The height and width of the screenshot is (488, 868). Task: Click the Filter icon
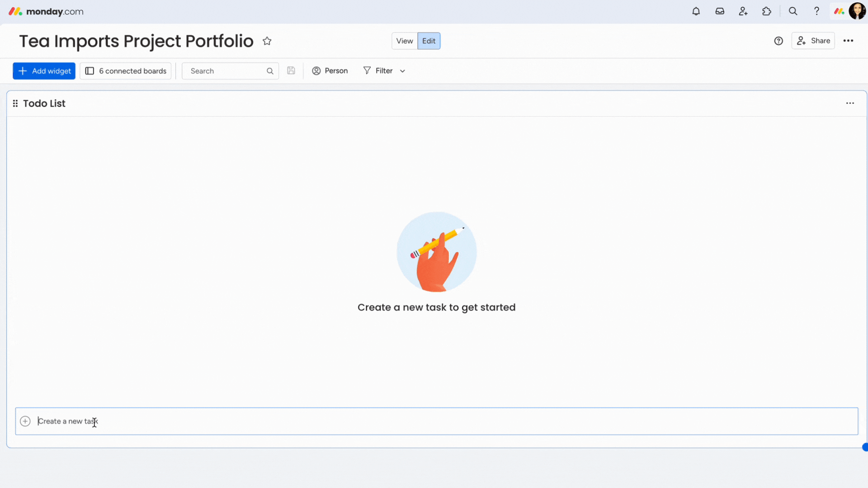click(367, 70)
